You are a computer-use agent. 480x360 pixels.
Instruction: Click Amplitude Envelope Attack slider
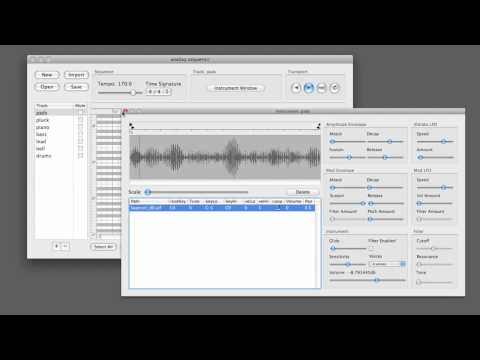click(x=347, y=142)
